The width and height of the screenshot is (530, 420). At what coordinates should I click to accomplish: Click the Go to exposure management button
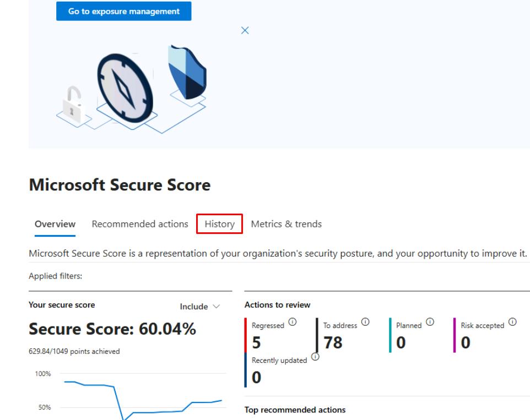(123, 12)
